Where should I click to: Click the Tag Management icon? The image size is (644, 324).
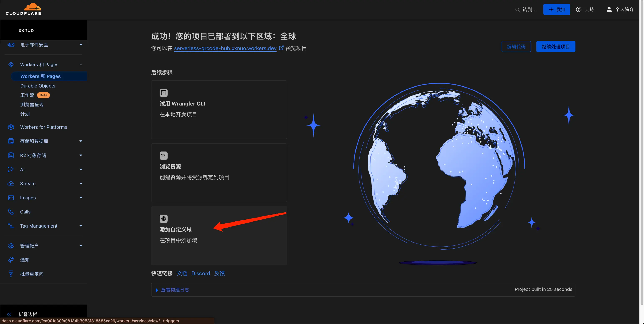11,226
